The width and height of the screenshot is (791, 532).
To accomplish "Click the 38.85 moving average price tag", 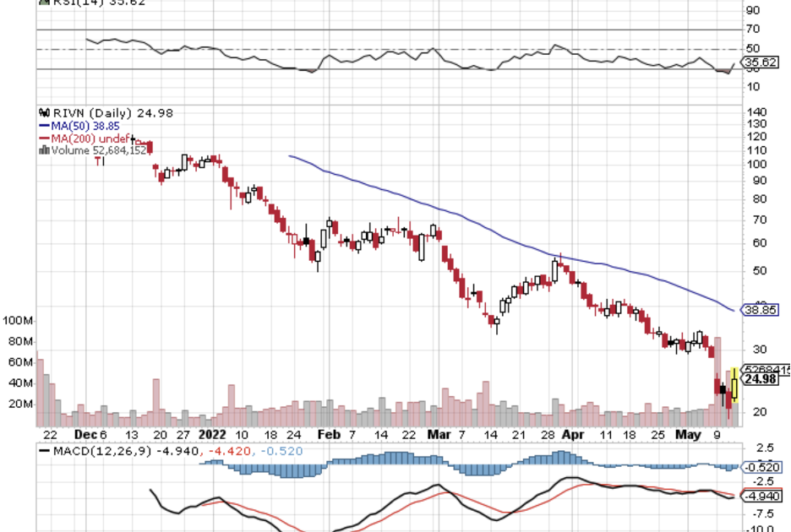I will (x=758, y=310).
